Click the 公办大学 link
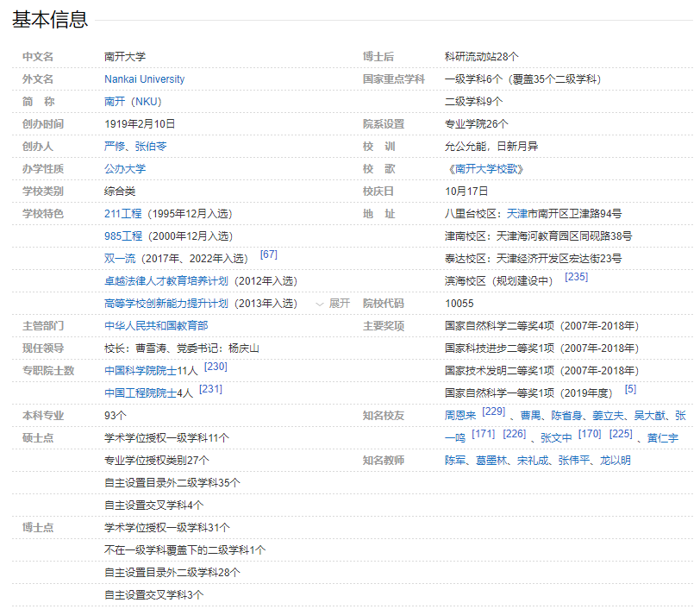The height and width of the screenshot is (609, 700). (125, 169)
